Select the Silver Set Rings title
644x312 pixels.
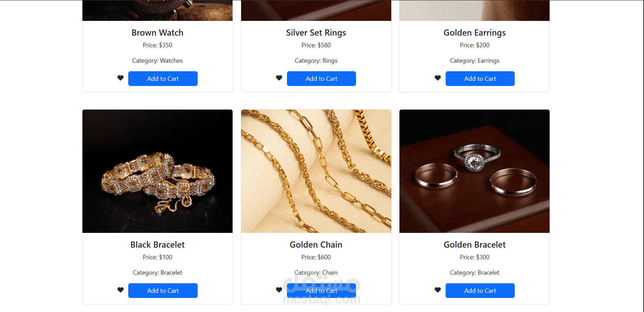pos(316,33)
